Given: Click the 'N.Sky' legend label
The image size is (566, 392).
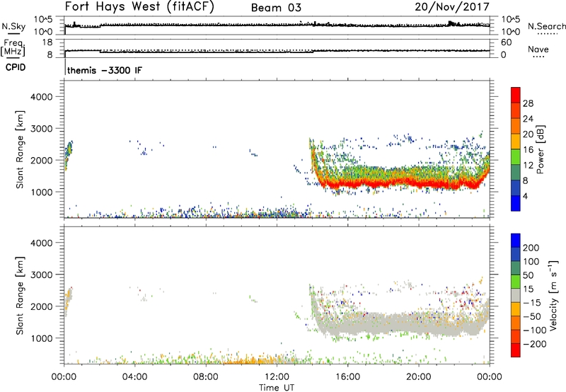Looking at the screenshot, I should [x=13, y=27].
